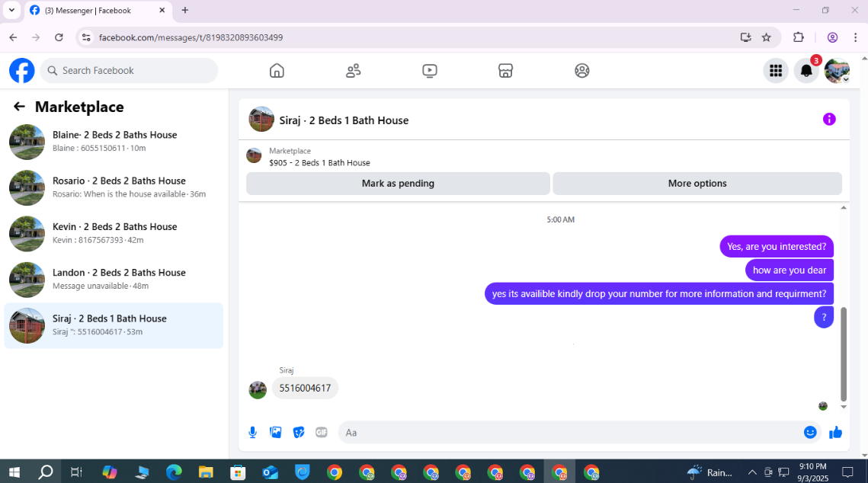Close the Messenger tab
The height and width of the screenshot is (483, 868).
tap(162, 11)
